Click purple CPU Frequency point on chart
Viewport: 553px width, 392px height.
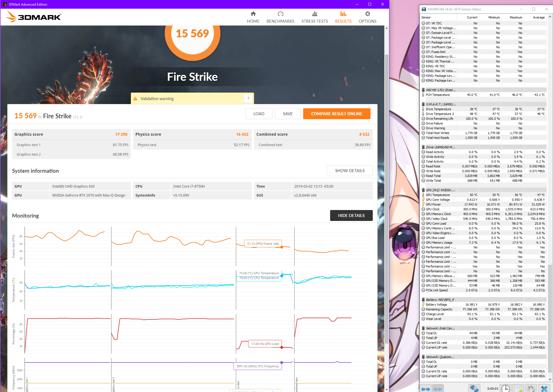[282, 363]
